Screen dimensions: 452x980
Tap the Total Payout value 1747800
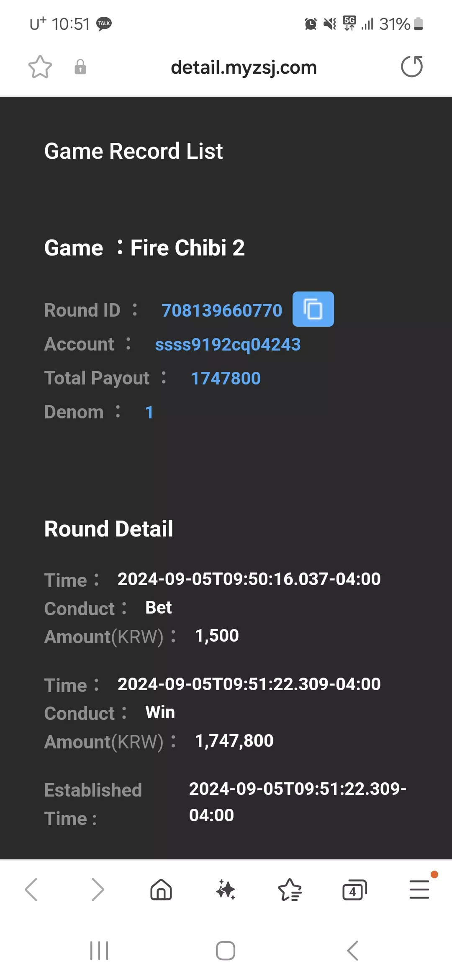(x=226, y=378)
